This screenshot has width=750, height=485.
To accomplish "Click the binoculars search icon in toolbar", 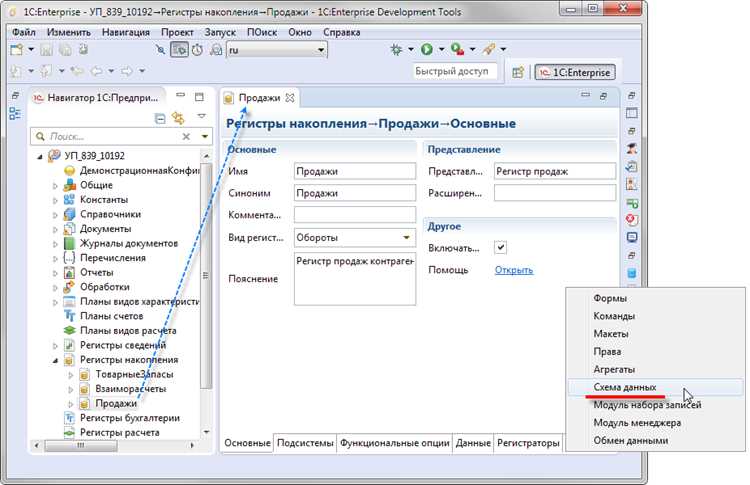I will pos(216,50).
